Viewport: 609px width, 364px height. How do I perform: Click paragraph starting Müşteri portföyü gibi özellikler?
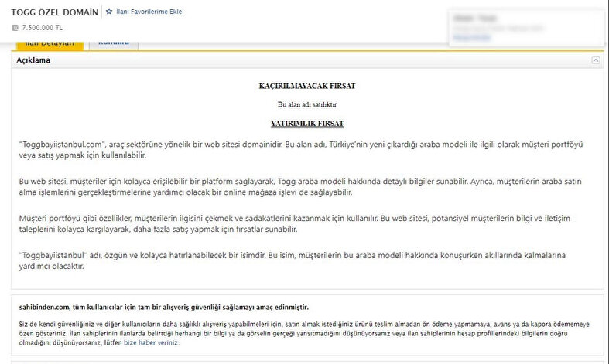pyautogui.click(x=295, y=224)
